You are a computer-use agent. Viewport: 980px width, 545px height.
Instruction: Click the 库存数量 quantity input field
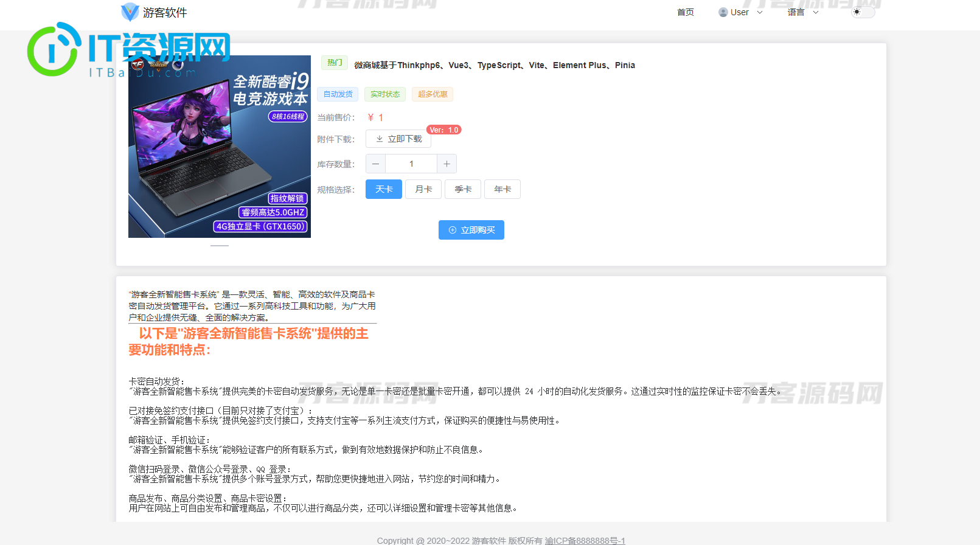tap(411, 164)
